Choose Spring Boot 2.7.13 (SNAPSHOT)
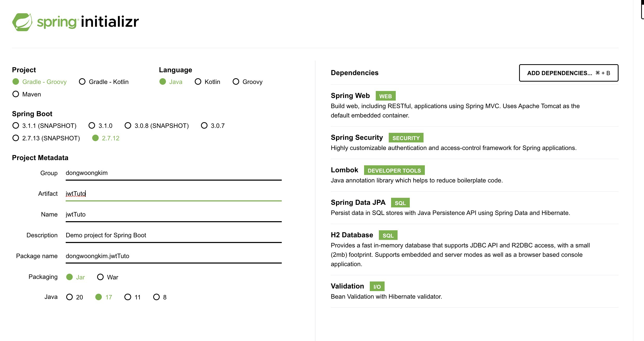 coord(46,138)
